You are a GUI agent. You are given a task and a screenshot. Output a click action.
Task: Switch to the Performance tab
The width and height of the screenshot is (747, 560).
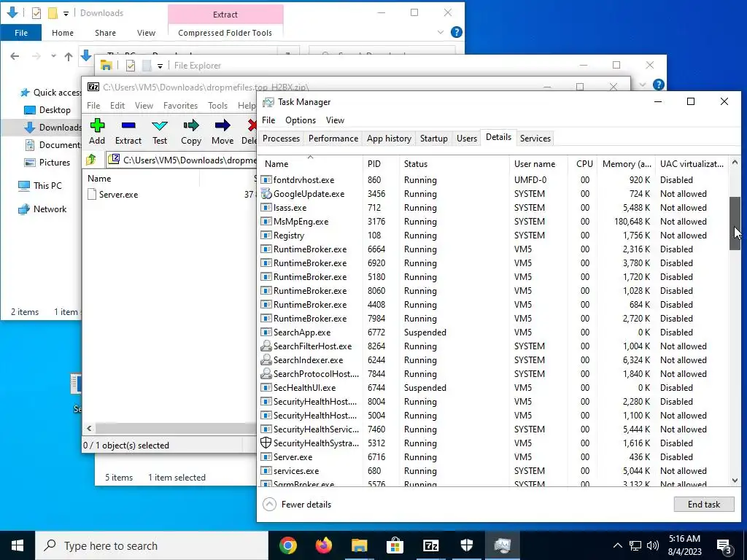click(x=333, y=138)
